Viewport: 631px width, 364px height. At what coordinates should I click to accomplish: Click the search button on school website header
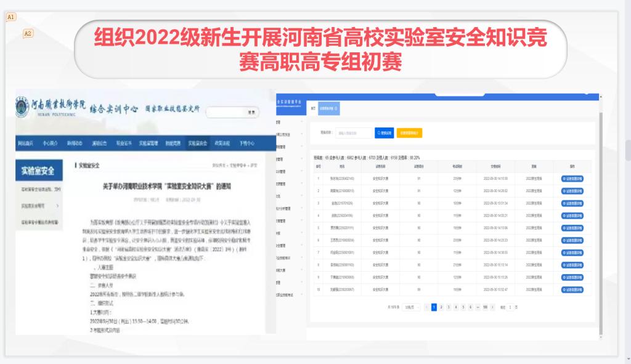pyautogui.click(x=251, y=113)
